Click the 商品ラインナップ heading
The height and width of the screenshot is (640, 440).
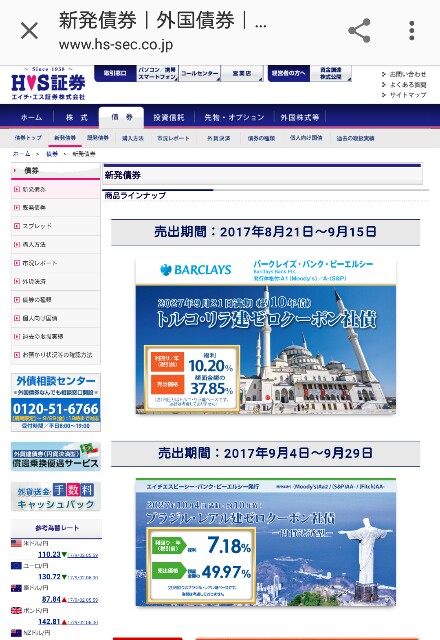point(135,196)
